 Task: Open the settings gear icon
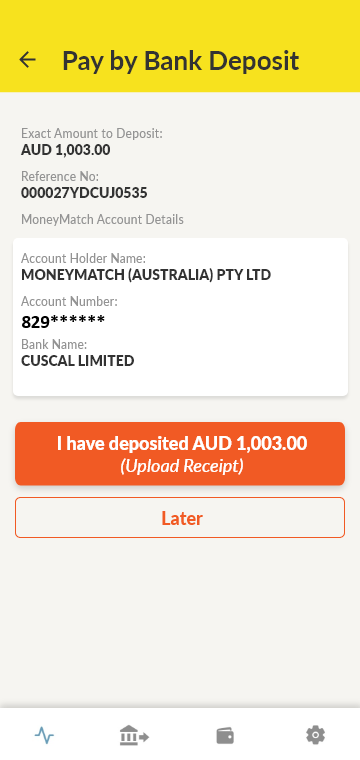[315, 735]
